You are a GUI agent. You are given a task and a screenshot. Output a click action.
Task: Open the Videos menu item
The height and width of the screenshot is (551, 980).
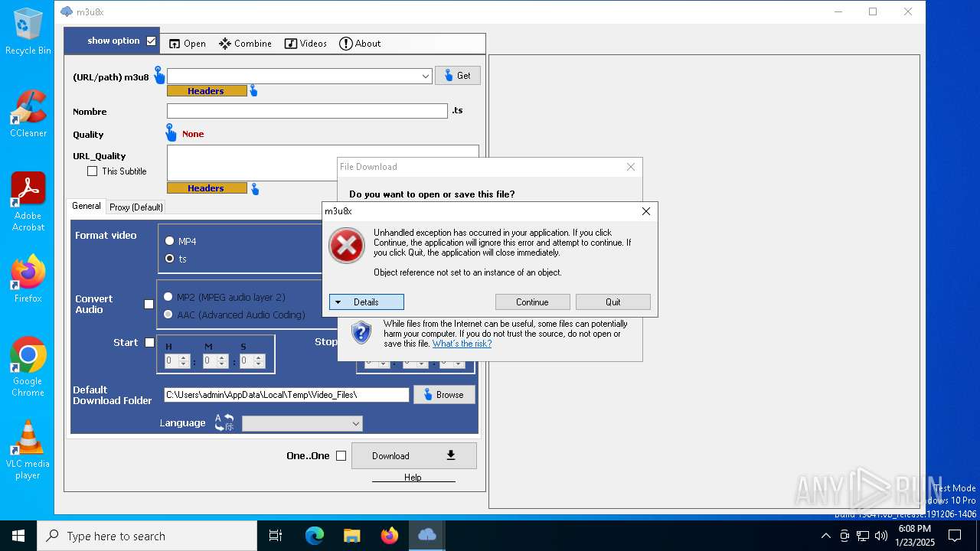[x=305, y=44]
